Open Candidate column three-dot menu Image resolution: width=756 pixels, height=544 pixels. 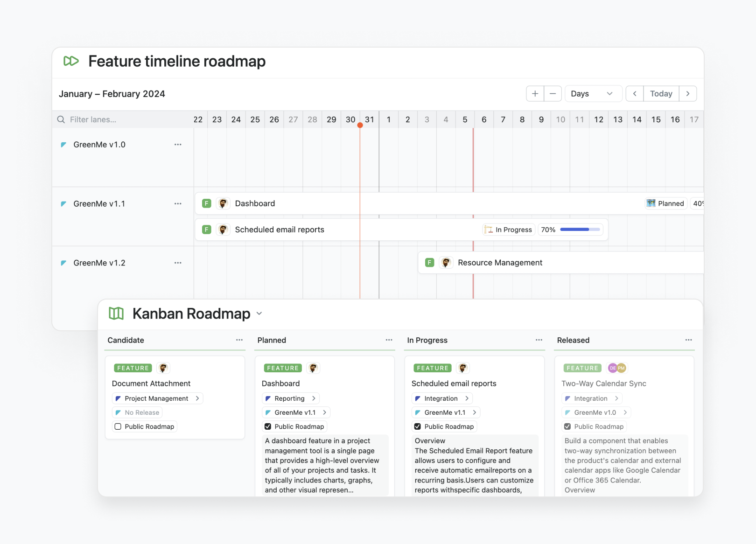point(239,340)
